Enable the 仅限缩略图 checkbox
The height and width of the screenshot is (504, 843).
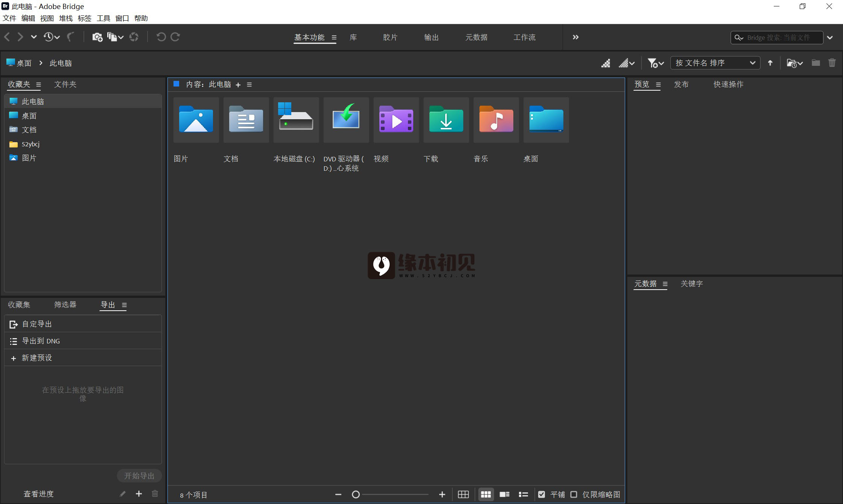574,495
